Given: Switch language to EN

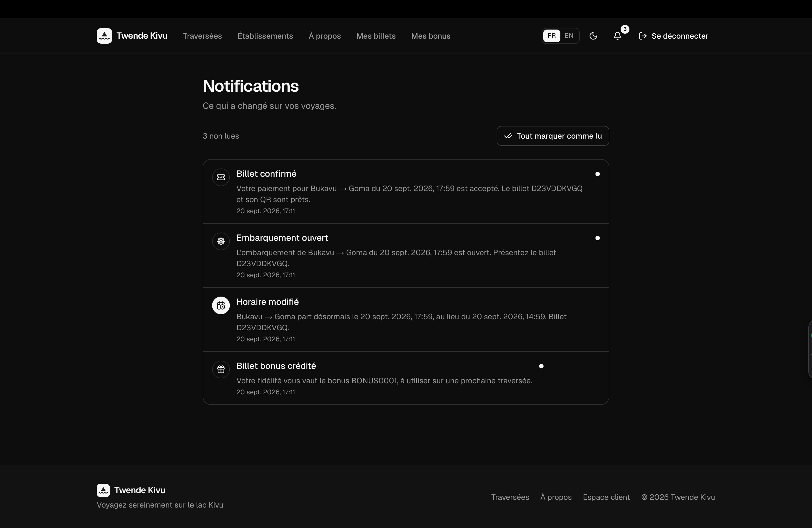Looking at the screenshot, I should (x=569, y=36).
